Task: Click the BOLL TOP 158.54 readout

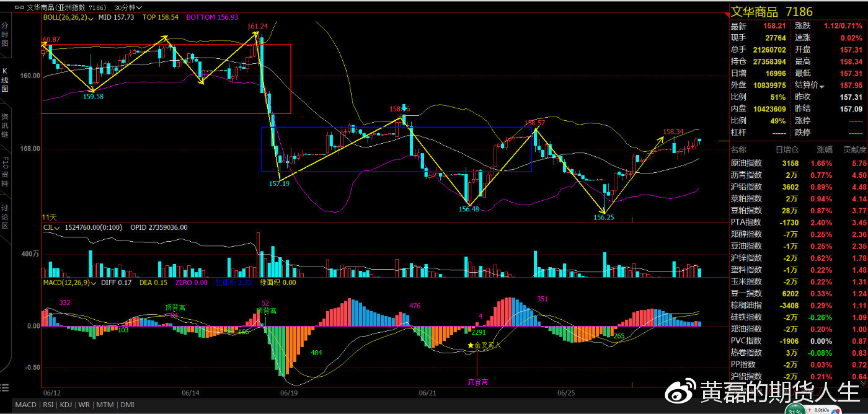Action: [x=161, y=17]
